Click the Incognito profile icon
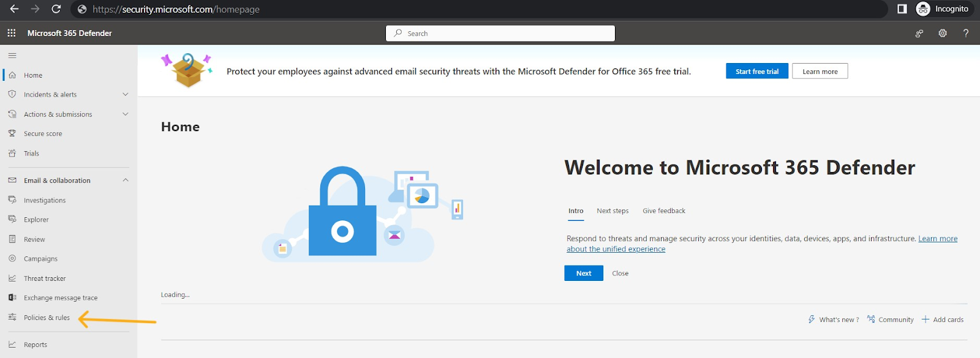Viewport: 980px width, 358px height. click(923, 9)
